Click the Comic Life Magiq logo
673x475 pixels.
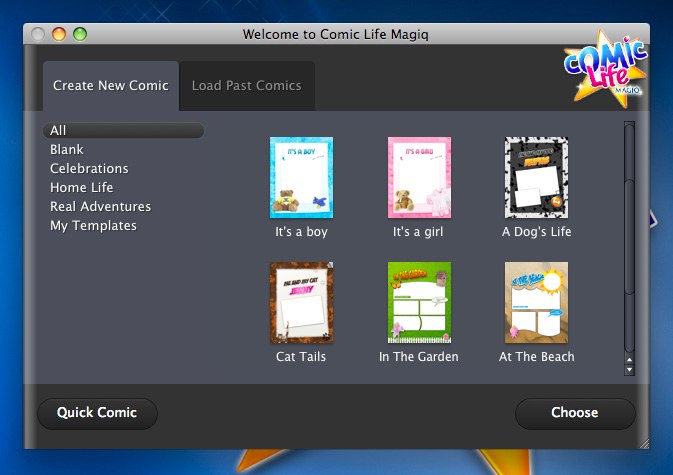pos(605,69)
